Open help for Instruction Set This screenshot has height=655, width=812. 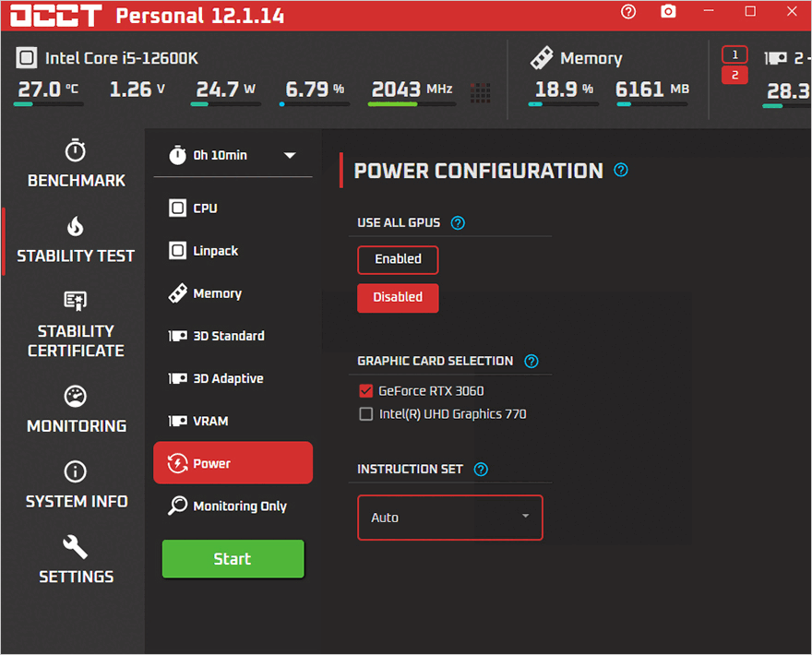(x=481, y=470)
